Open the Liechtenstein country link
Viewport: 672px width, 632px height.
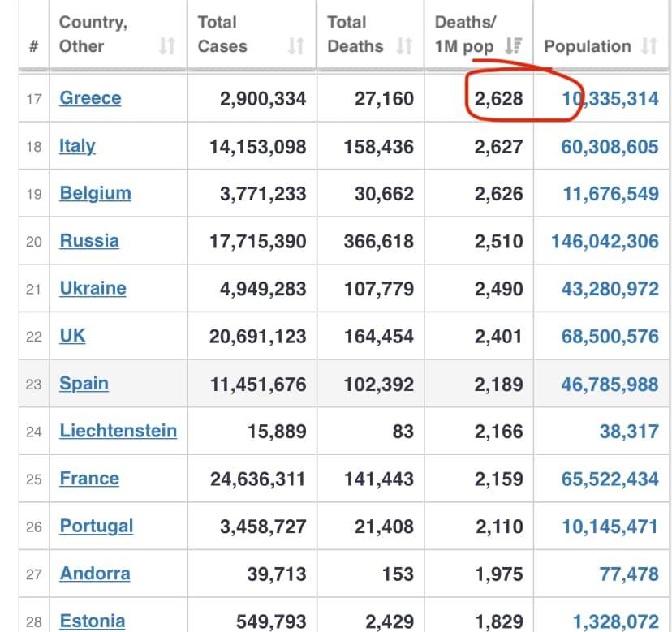tap(118, 431)
